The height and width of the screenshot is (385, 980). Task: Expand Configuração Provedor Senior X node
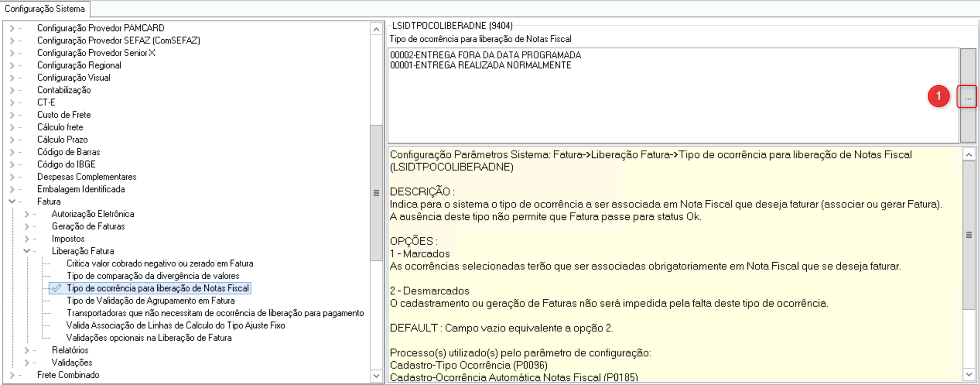coord(12,53)
